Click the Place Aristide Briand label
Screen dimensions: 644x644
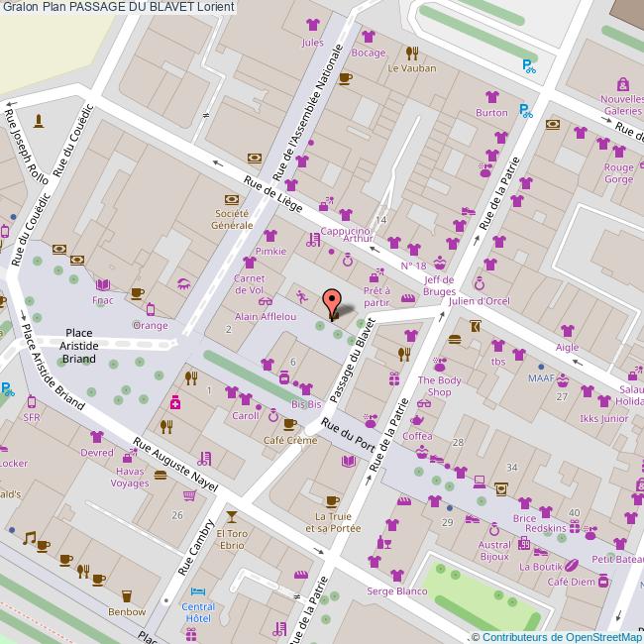pos(79,346)
